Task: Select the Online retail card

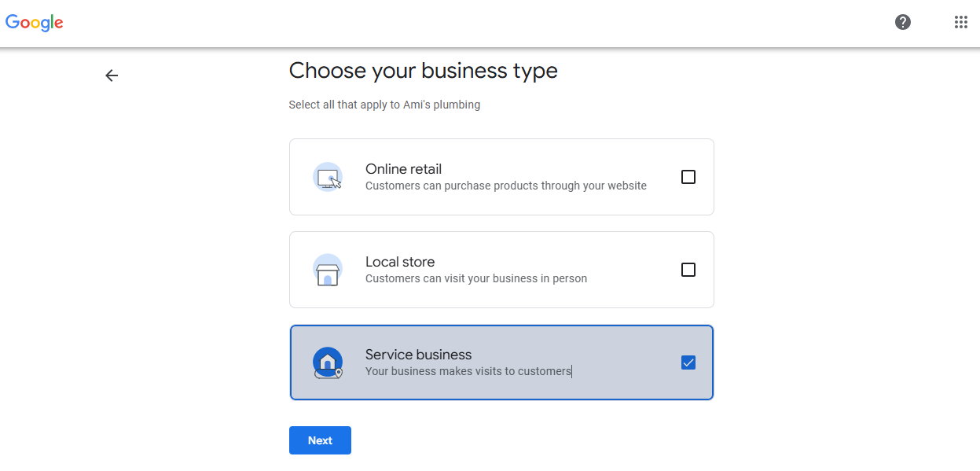Action: [x=501, y=177]
